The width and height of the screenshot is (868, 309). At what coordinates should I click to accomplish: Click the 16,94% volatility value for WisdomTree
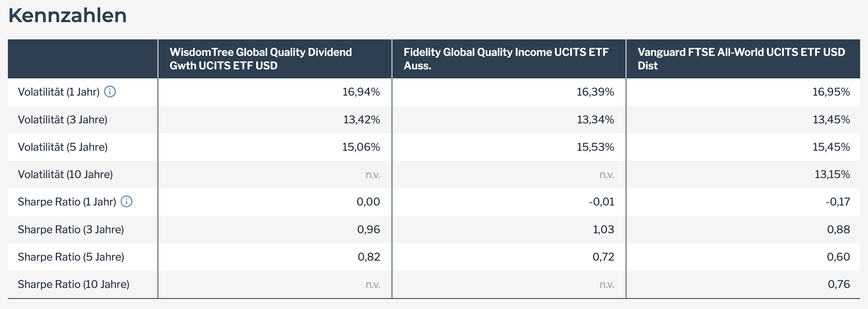pos(361,92)
